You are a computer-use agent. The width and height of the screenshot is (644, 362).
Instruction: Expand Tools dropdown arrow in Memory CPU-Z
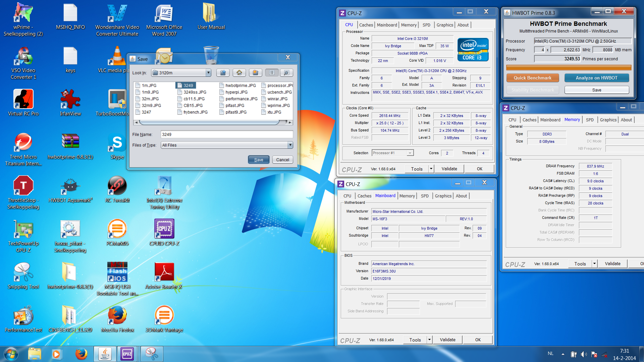(x=594, y=264)
